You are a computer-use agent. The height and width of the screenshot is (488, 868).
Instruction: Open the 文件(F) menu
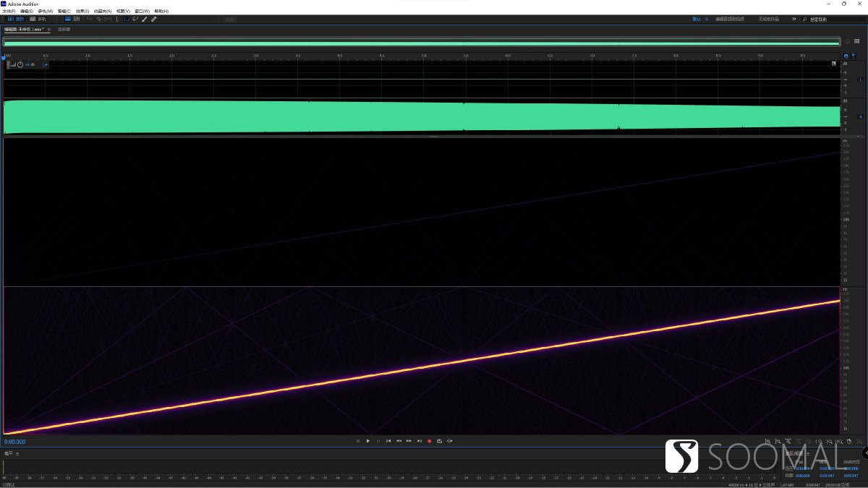click(x=8, y=11)
